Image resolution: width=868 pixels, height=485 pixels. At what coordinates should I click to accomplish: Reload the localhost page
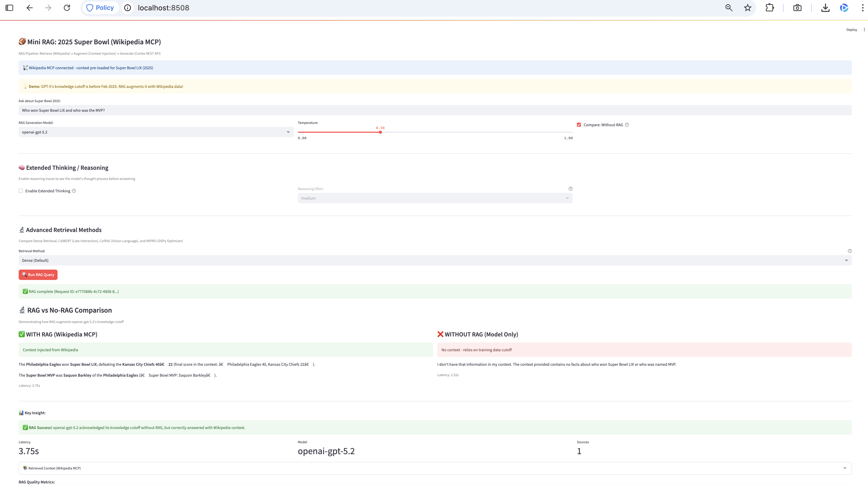click(67, 8)
